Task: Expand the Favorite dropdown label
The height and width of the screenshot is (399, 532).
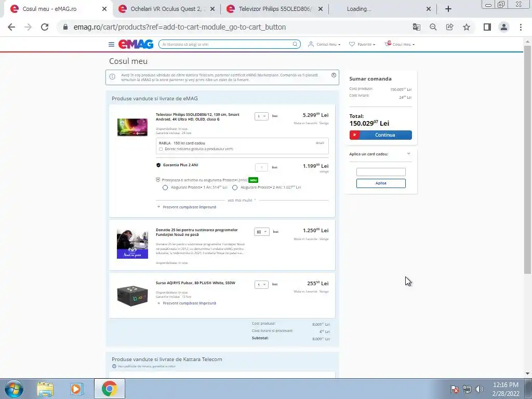Action: [x=366, y=45]
